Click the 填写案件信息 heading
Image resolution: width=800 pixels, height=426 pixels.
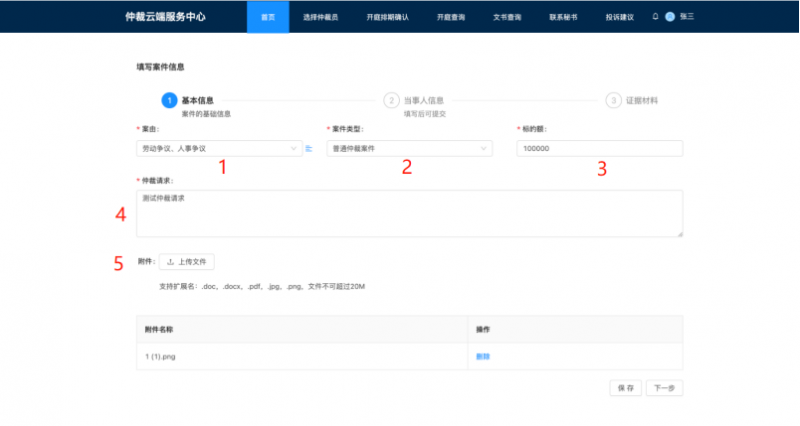pos(160,67)
